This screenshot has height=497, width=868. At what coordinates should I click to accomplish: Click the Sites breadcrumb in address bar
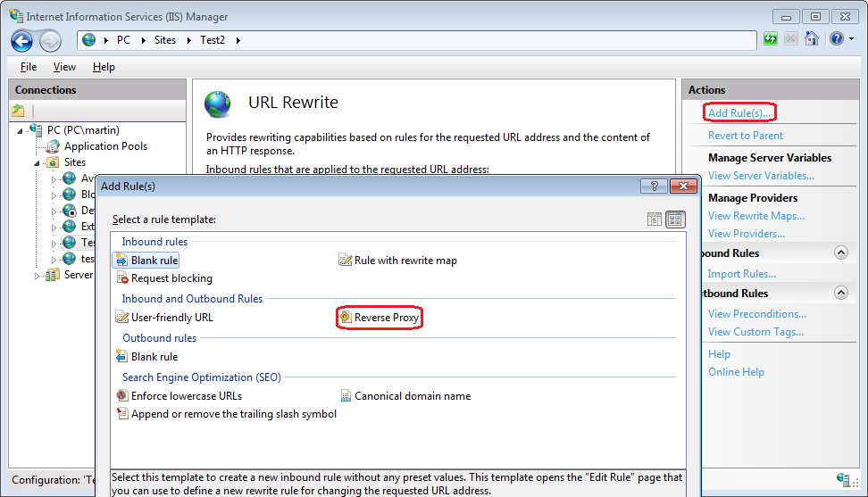(164, 40)
